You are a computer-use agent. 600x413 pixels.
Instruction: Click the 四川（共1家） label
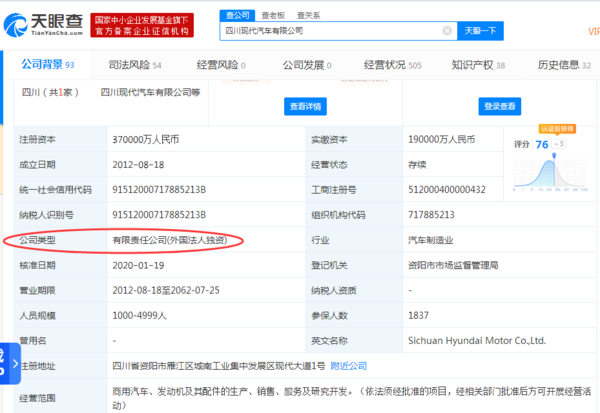tap(50, 92)
